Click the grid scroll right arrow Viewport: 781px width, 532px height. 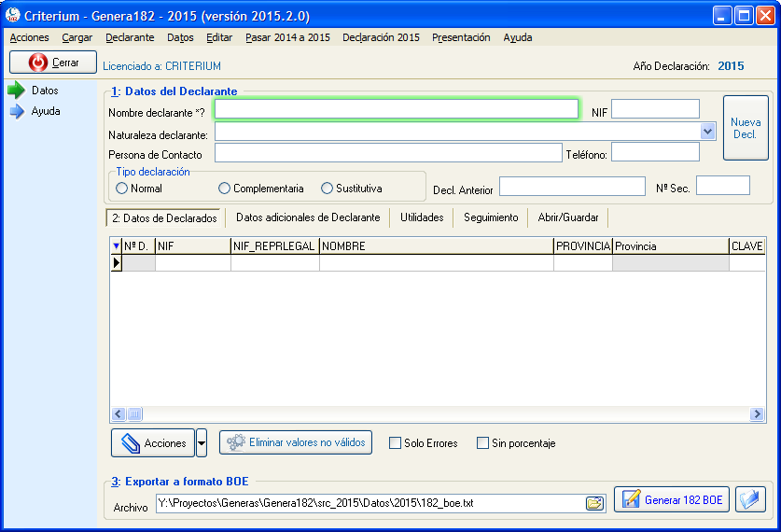[757, 414]
